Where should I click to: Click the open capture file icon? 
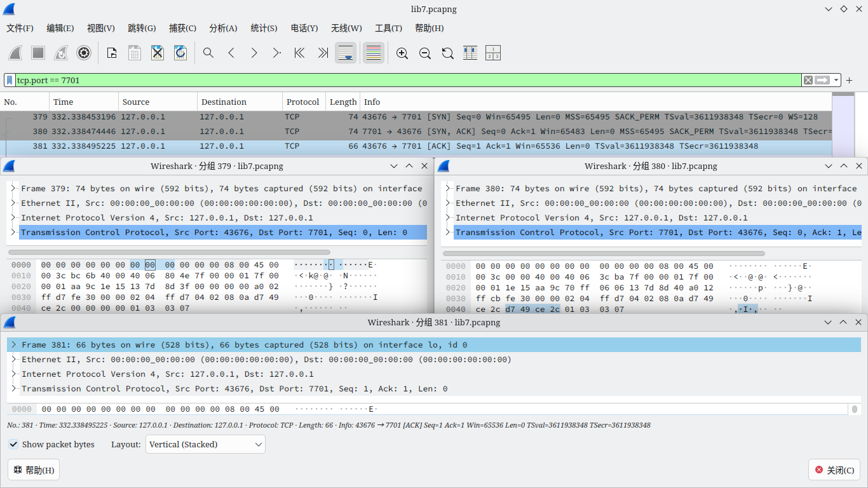point(112,53)
